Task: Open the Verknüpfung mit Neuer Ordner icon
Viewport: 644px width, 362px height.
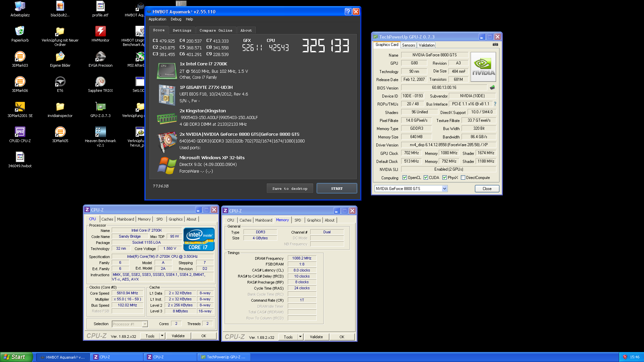Action: point(60,36)
